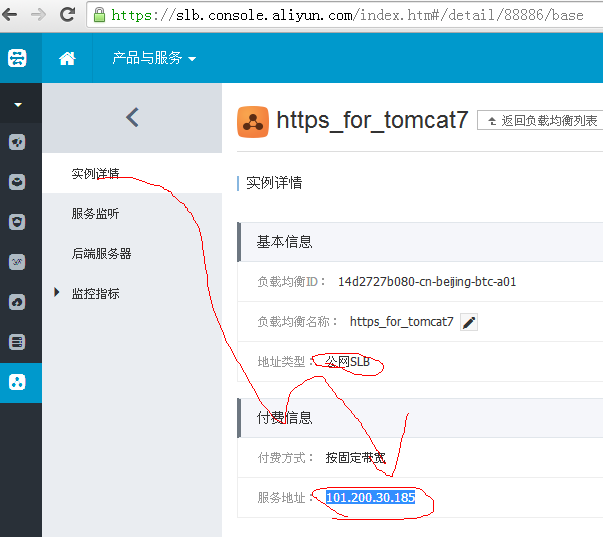Click the service address 101.200.30.185
Viewport: 603px width, 537px height.
(371, 497)
